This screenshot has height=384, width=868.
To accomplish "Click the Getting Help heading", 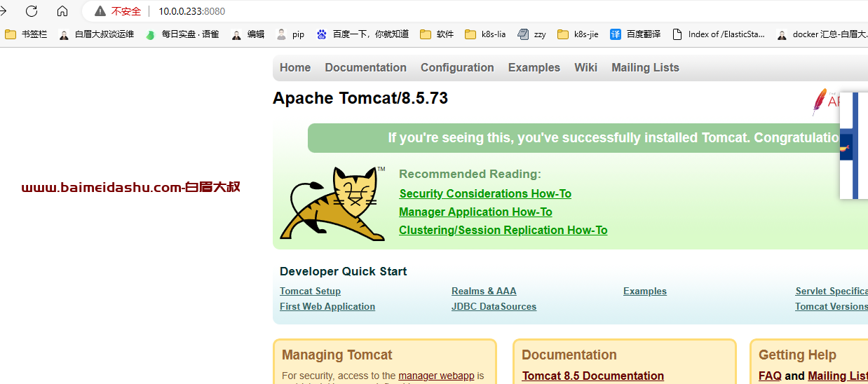I will (x=797, y=355).
